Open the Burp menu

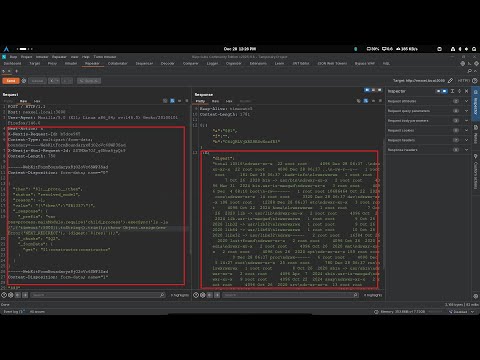(x=13, y=57)
